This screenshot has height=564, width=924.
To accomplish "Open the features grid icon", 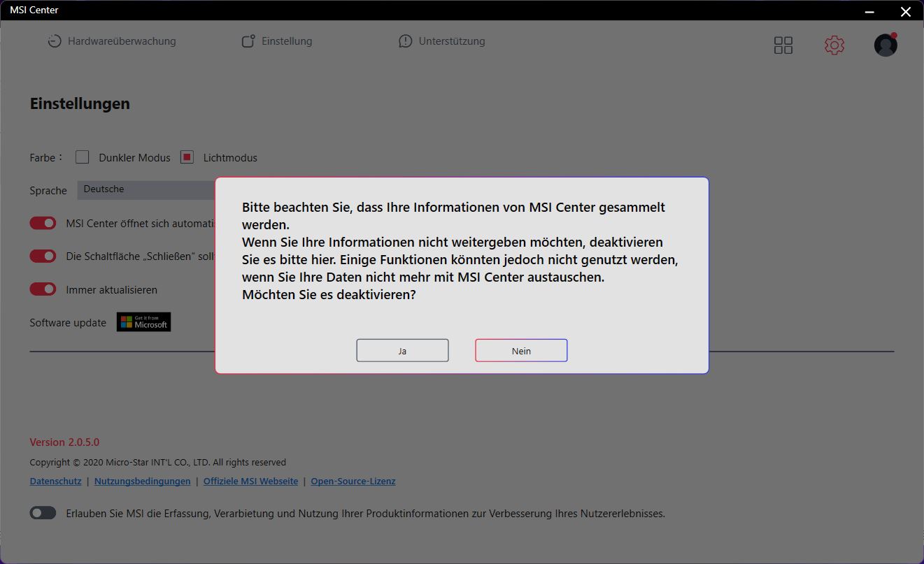I will (783, 45).
